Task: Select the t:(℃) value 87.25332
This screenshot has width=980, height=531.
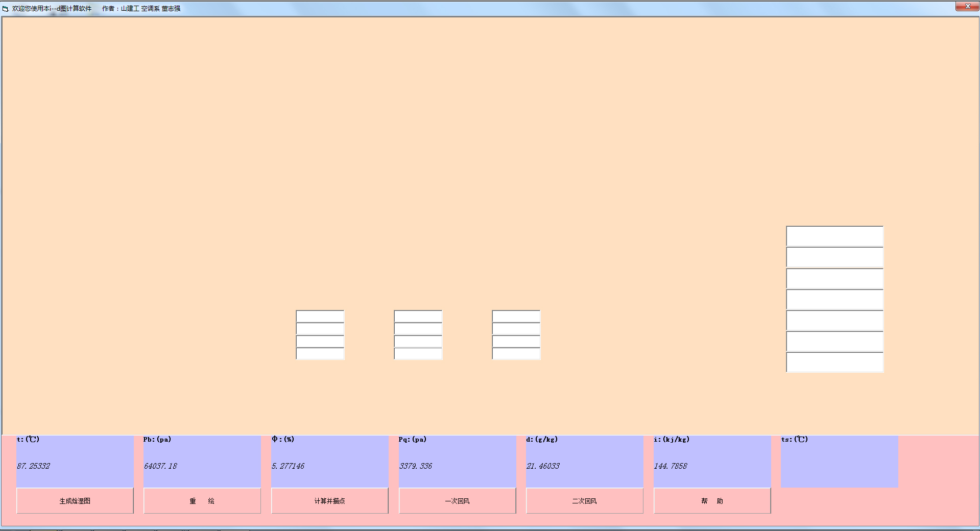Action: click(x=34, y=466)
